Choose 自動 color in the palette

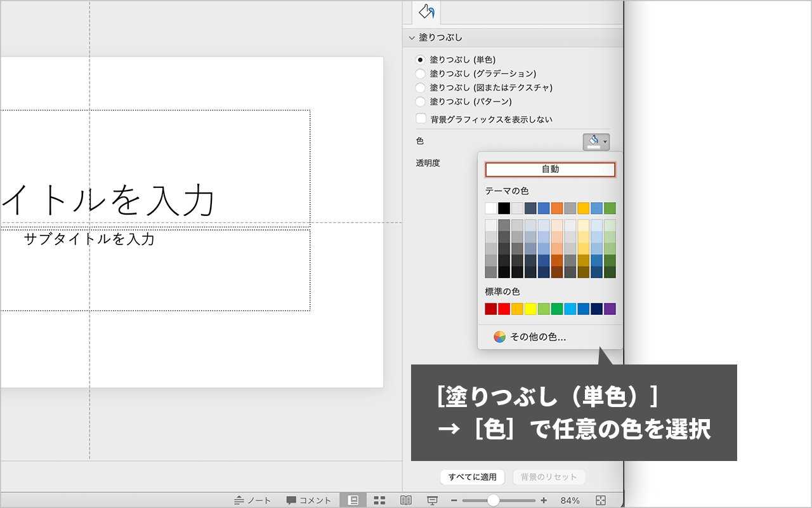click(550, 170)
